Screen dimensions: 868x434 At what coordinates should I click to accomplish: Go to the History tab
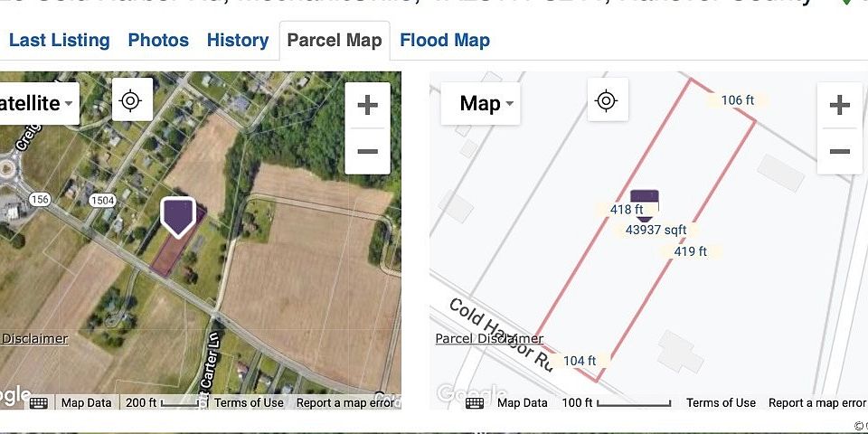coord(238,41)
